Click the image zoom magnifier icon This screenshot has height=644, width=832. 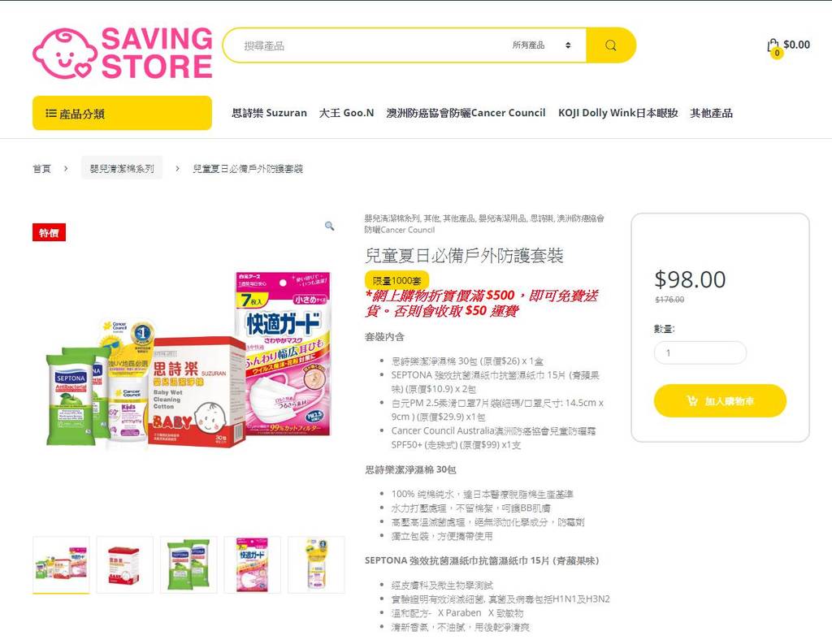coord(330,226)
